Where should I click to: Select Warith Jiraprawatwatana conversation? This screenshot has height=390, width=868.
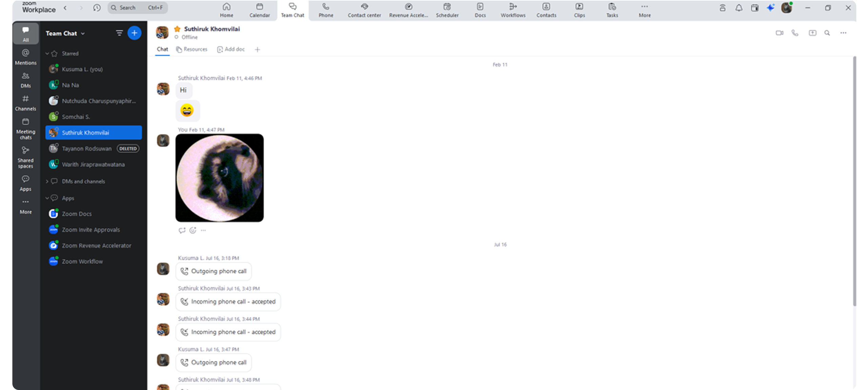point(93,165)
